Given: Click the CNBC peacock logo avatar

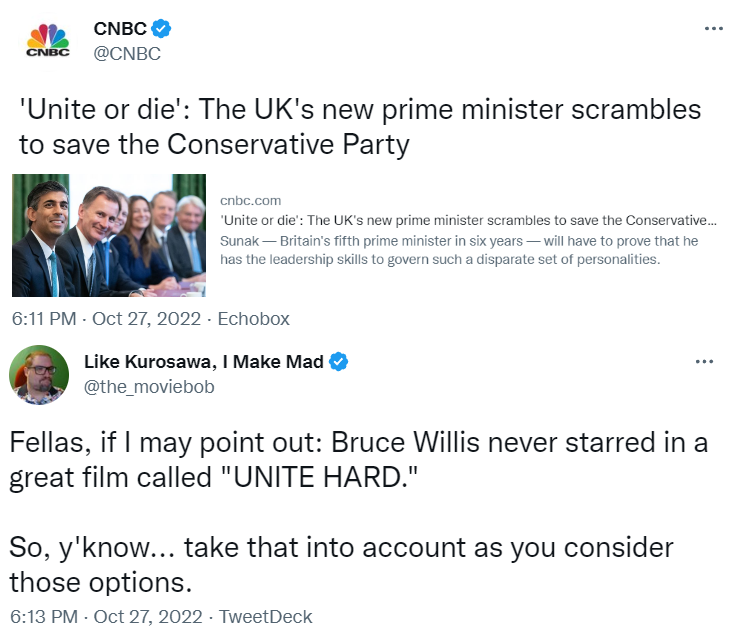Looking at the screenshot, I should pyautogui.click(x=47, y=40).
